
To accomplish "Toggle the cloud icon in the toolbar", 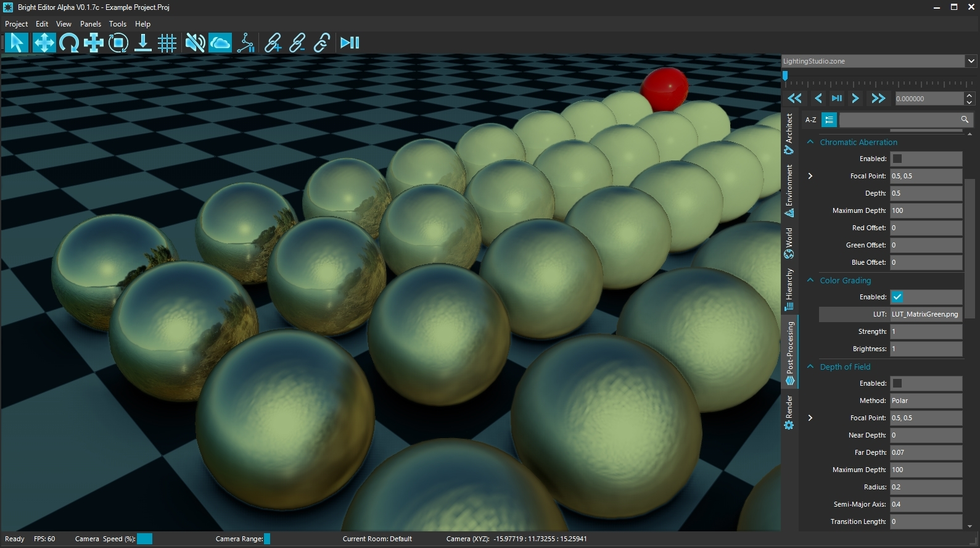I will pos(220,43).
